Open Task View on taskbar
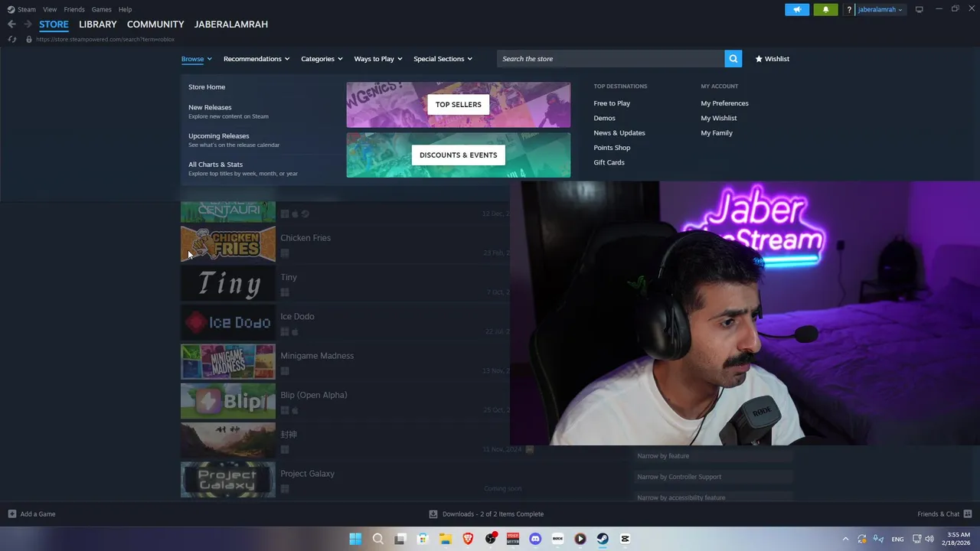 point(400,539)
